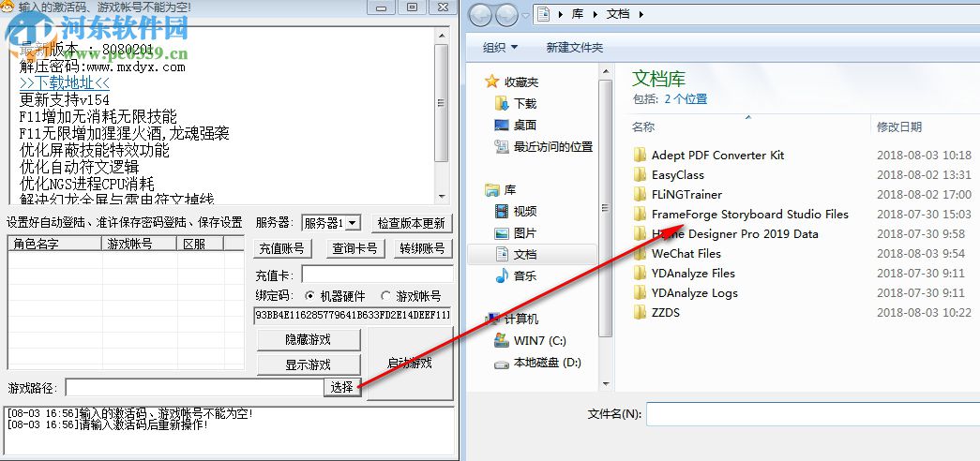This screenshot has height=461, width=980.
Task: Click breadcrumb arrow after 文档
Action: pyautogui.click(x=641, y=14)
